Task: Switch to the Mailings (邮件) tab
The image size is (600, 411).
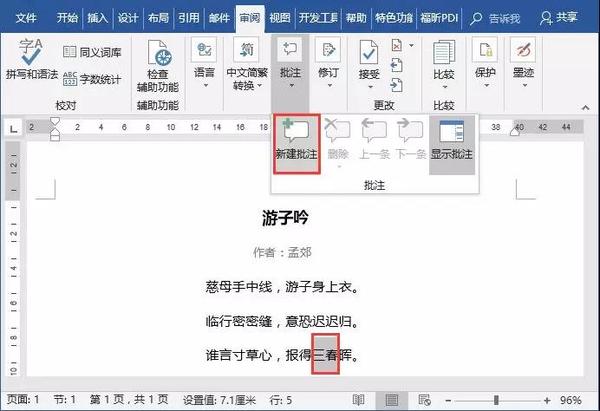Action: tap(219, 18)
